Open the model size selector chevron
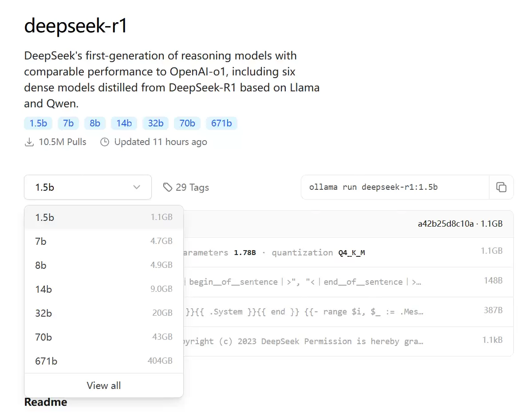Screen dimensions: 532x420 (x=137, y=187)
